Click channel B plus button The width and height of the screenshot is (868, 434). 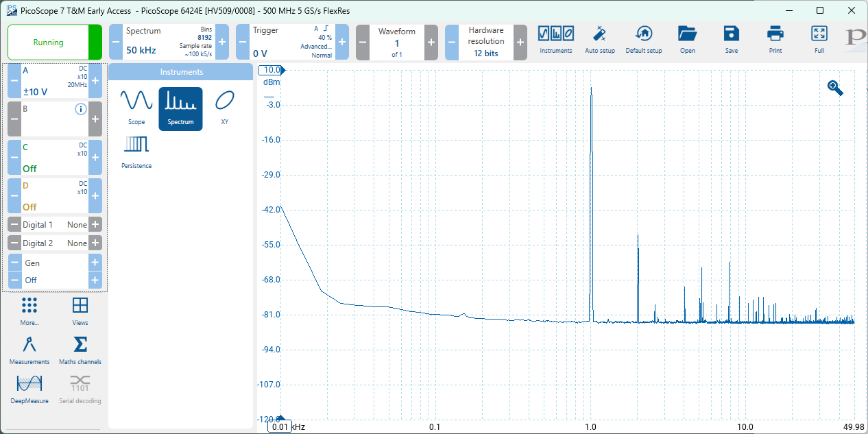95,119
